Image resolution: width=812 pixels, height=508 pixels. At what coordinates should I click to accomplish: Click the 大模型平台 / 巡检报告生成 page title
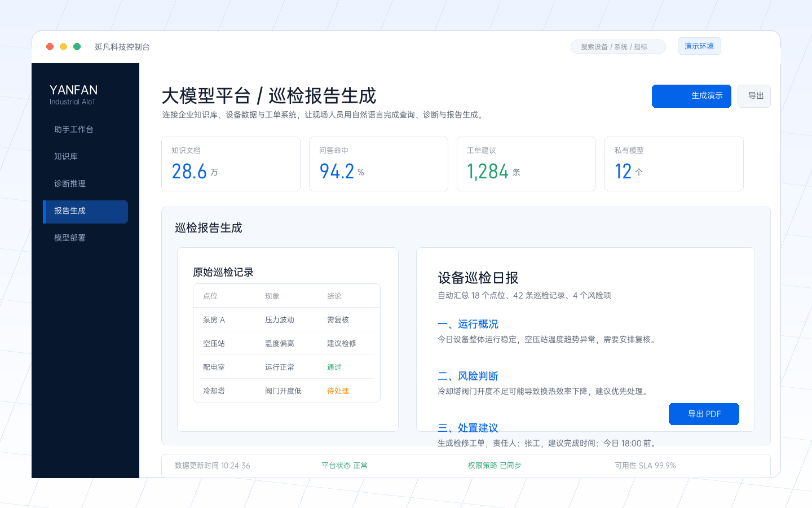(269, 96)
